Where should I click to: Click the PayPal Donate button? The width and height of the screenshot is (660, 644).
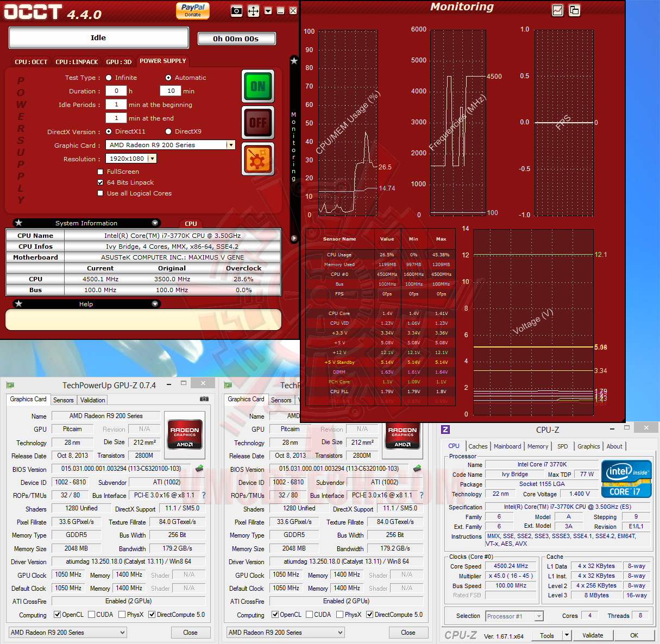click(x=193, y=10)
